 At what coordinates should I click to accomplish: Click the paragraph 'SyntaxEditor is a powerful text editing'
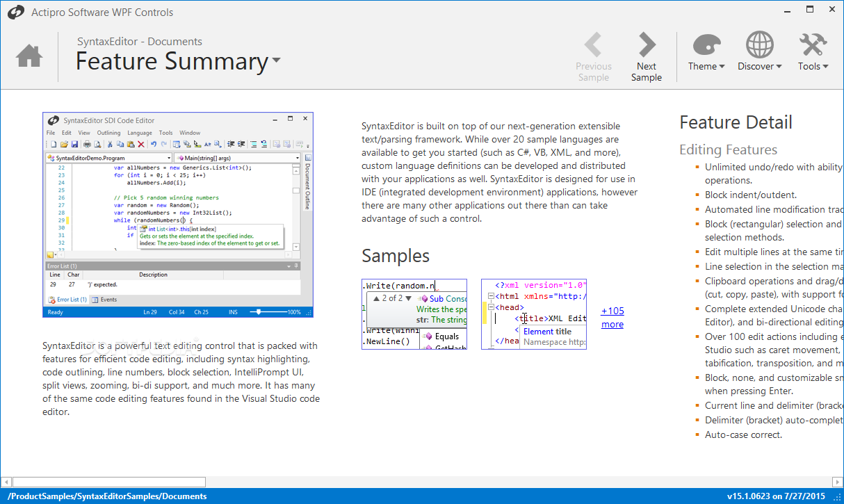point(181,378)
